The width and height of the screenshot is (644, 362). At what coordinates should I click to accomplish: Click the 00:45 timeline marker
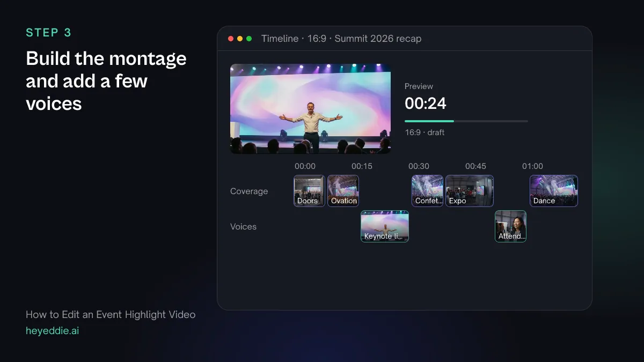click(x=476, y=166)
